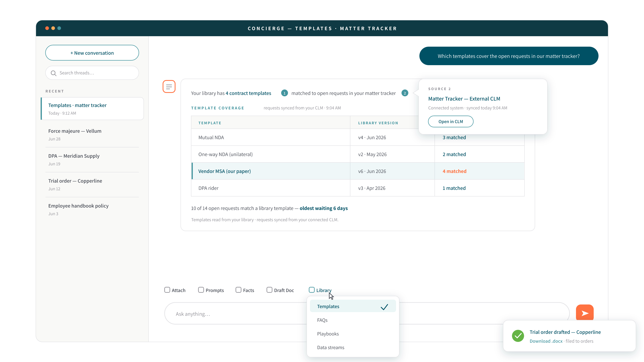The height and width of the screenshot is (362, 644).
Task: Click the teal window dot
Action: coord(59,28)
